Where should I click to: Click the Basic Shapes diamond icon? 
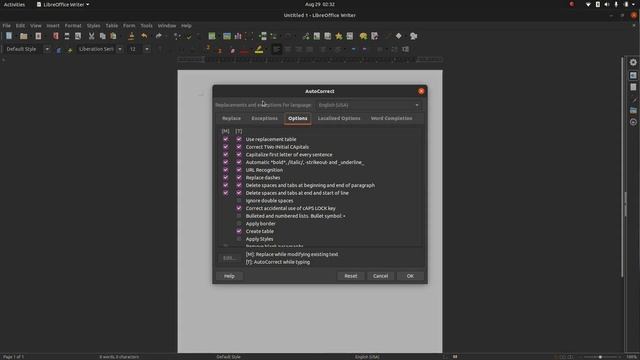click(x=399, y=36)
